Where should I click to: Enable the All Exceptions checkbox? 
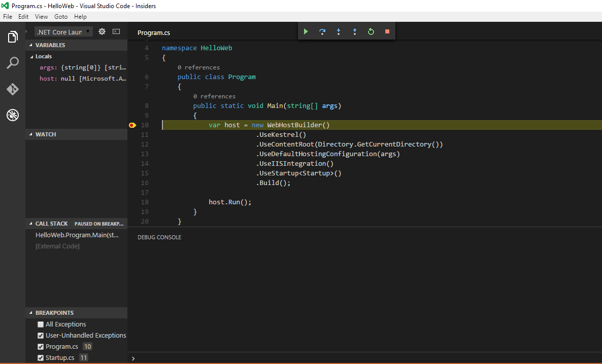41,324
